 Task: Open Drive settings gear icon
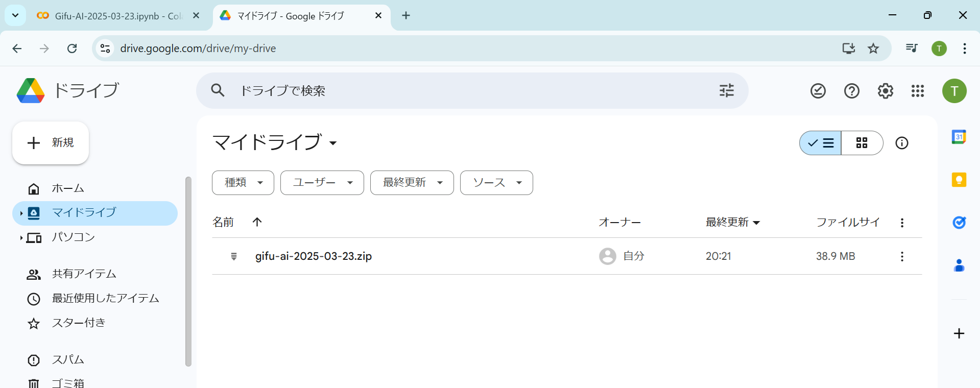pyautogui.click(x=886, y=91)
